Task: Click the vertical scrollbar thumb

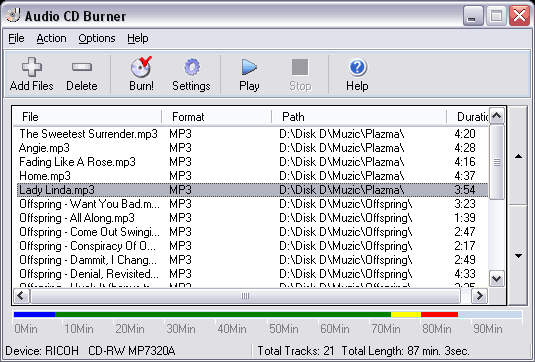Action: (x=497, y=162)
